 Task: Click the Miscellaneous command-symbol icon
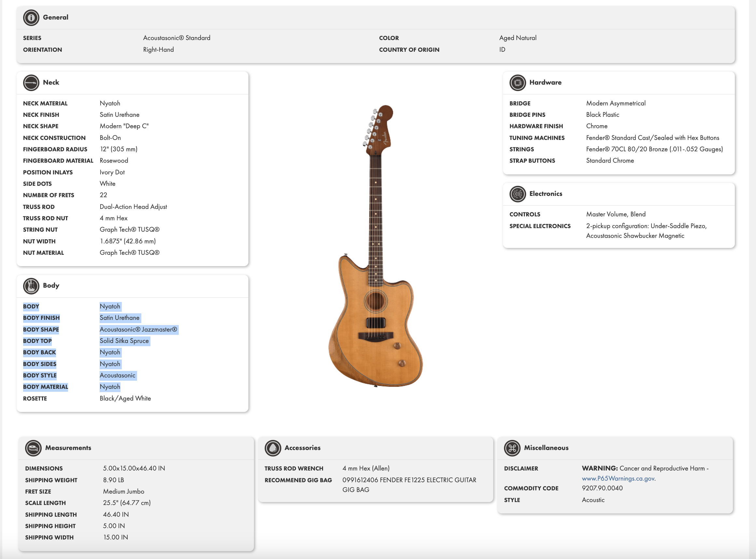click(512, 448)
